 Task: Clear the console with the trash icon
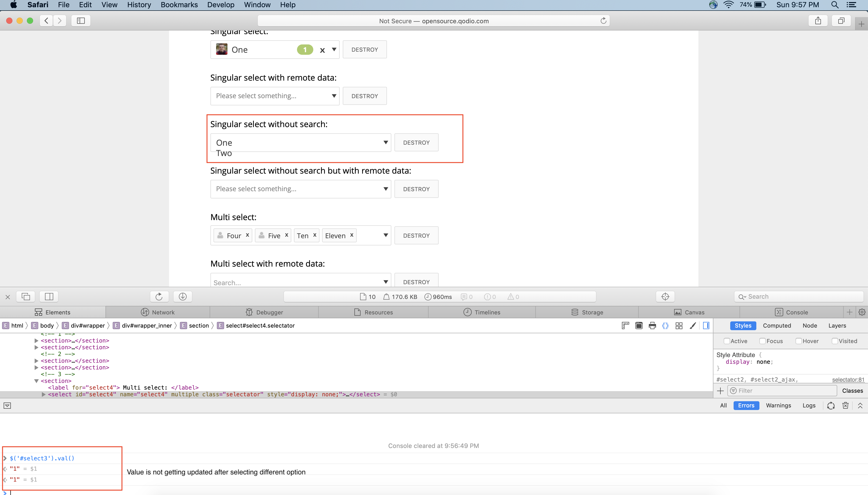(845, 405)
